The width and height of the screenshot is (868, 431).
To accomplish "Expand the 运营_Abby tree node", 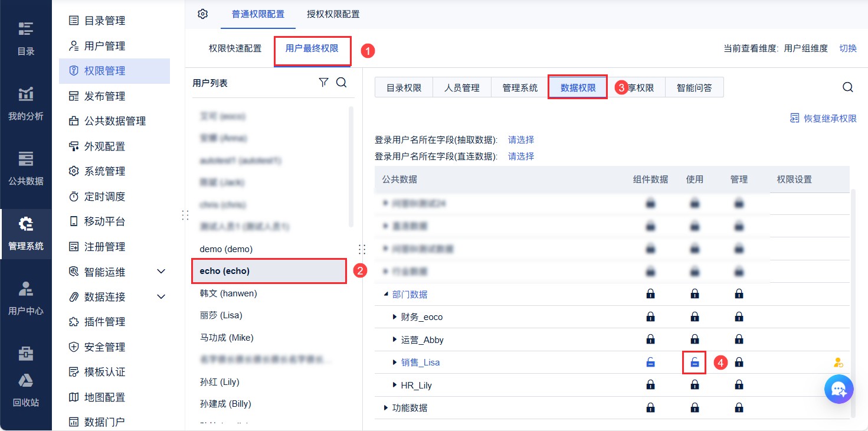I will tap(395, 339).
